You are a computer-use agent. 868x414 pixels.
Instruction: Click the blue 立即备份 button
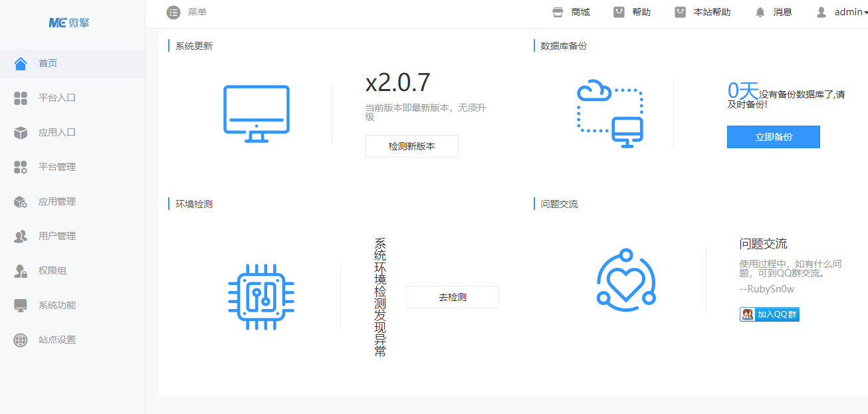773,137
